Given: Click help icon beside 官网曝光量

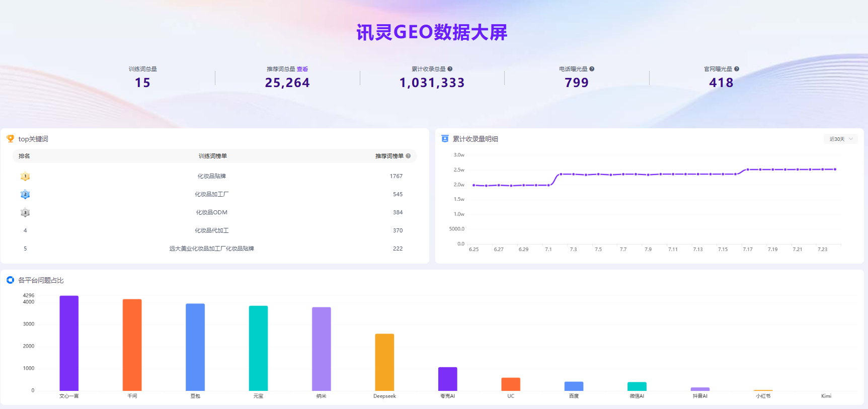Looking at the screenshot, I should (x=737, y=69).
